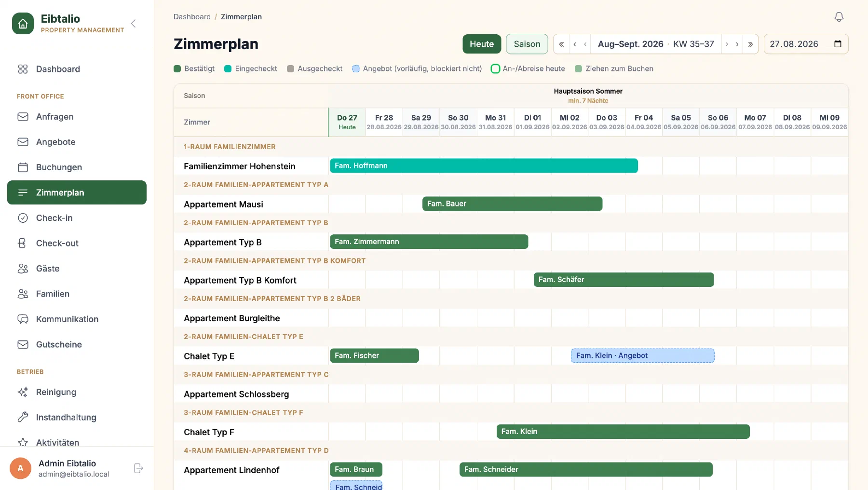868x490 pixels.
Task: Click the Anfragen envelope icon
Action: point(23,117)
